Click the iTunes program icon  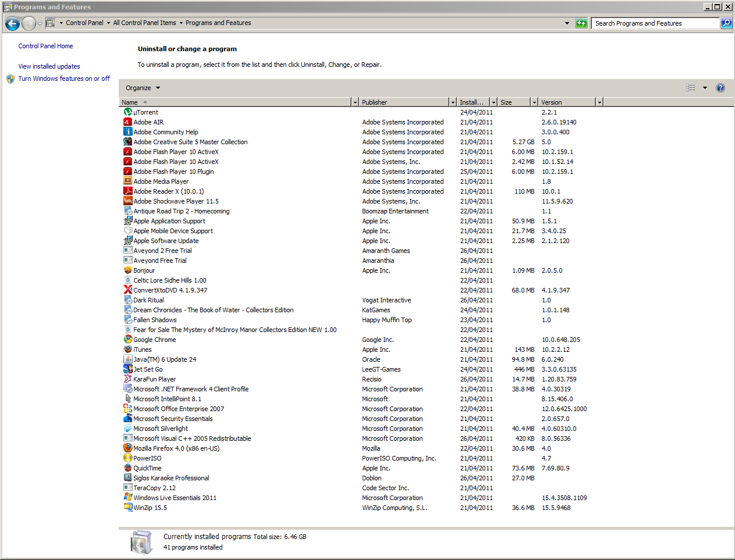point(128,349)
